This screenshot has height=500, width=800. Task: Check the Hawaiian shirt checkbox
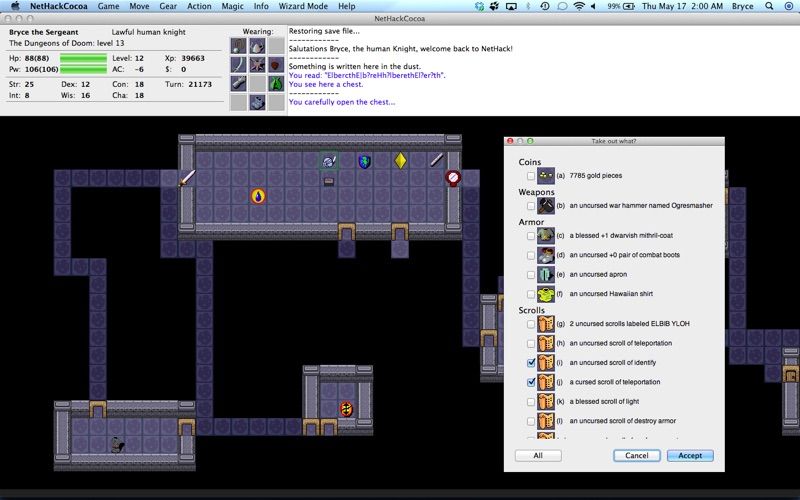531,294
